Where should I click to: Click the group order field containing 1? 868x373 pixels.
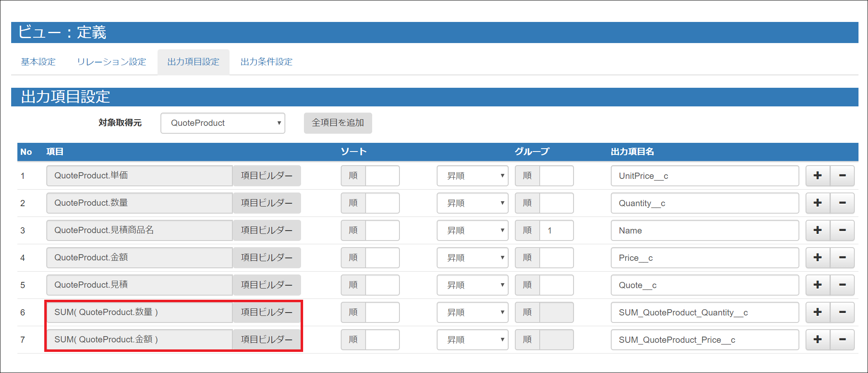[556, 230]
